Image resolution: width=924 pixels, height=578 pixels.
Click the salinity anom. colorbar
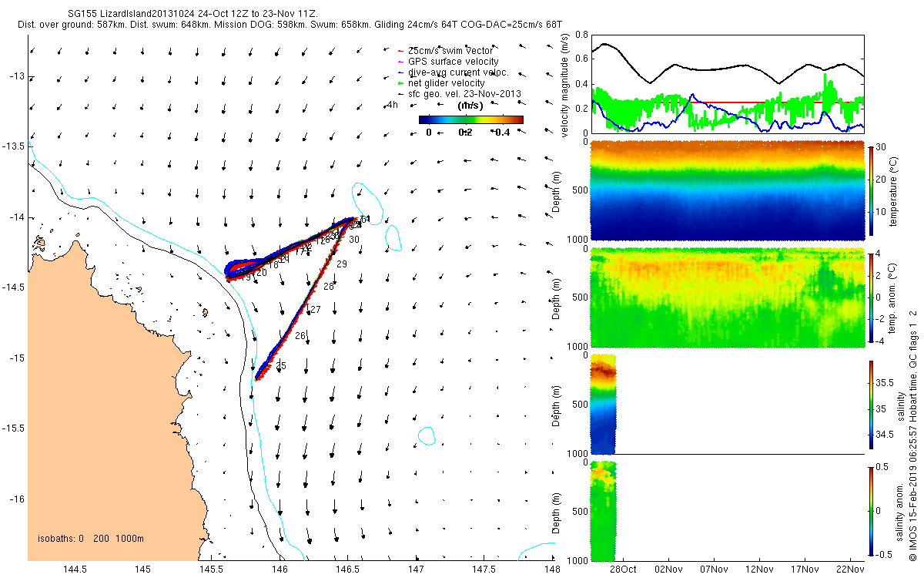coord(870,510)
